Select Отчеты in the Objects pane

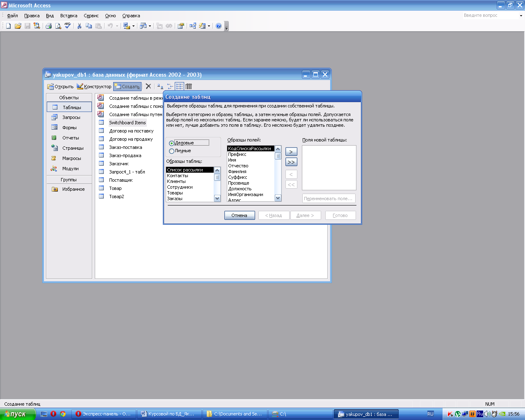click(69, 138)
